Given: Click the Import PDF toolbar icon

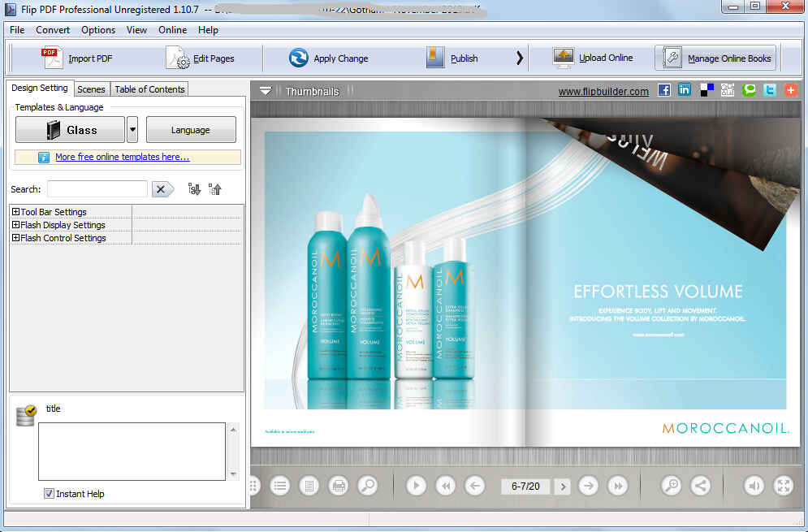Looking at the screenshot, I should [x=53, y=58].
